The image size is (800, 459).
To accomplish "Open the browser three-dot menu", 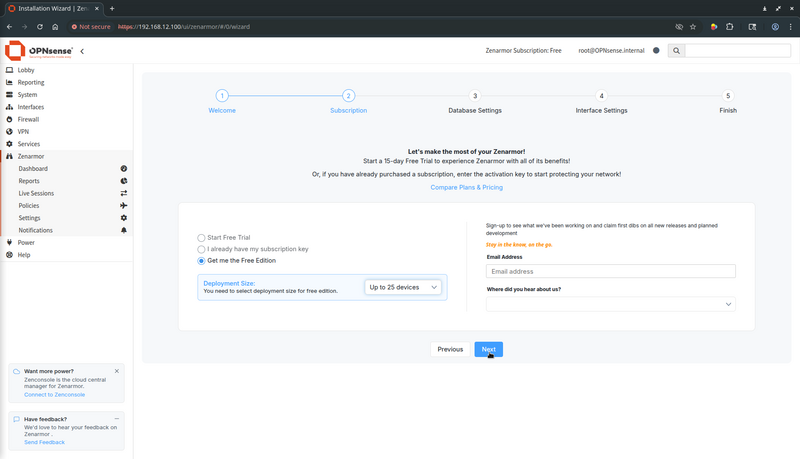I will pos(791,27).
